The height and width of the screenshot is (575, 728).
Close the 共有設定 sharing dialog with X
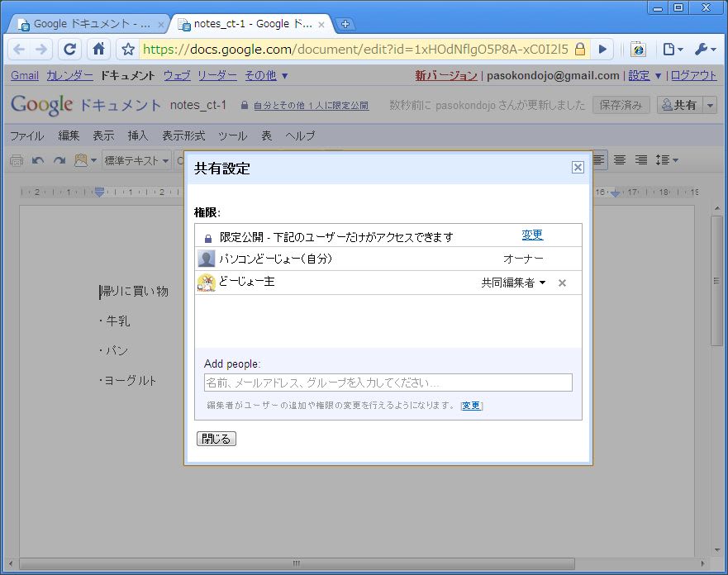[x=578, y=168]
